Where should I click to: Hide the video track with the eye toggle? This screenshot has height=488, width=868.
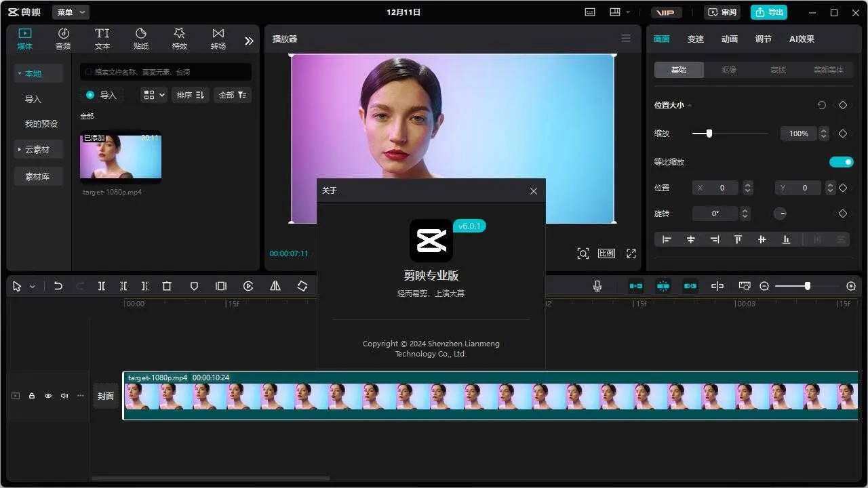tap(47, 395)
